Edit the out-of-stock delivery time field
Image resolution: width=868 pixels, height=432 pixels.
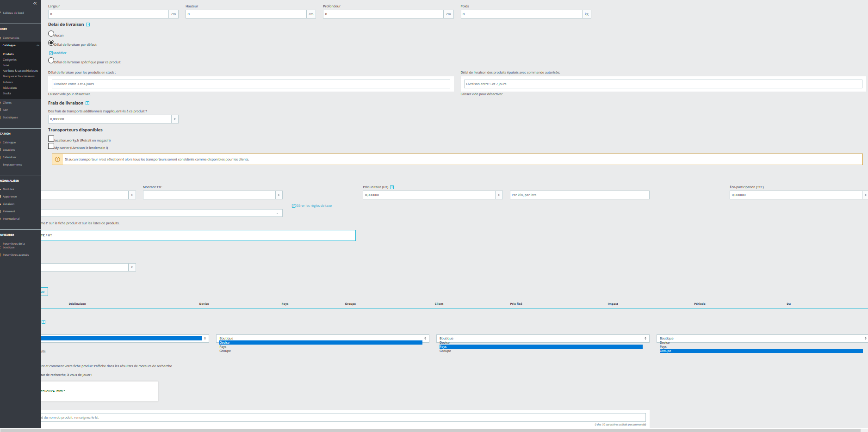point(663,84)
